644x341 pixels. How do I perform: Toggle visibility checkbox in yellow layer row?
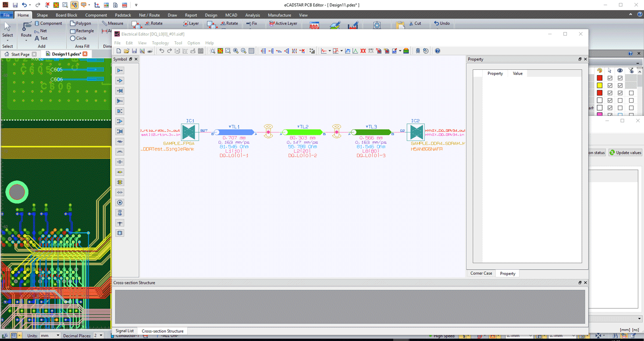[620, 86]
